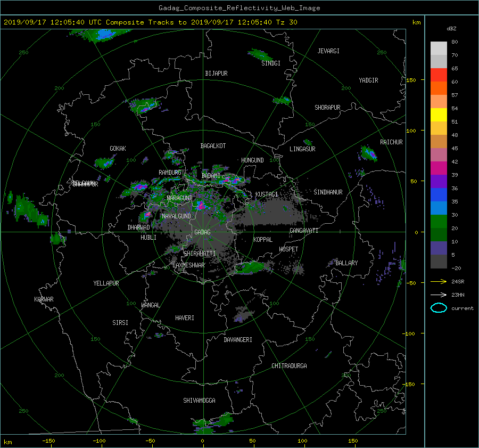
Task: Click the HOSPET city label
Action: tap(288, 249)
